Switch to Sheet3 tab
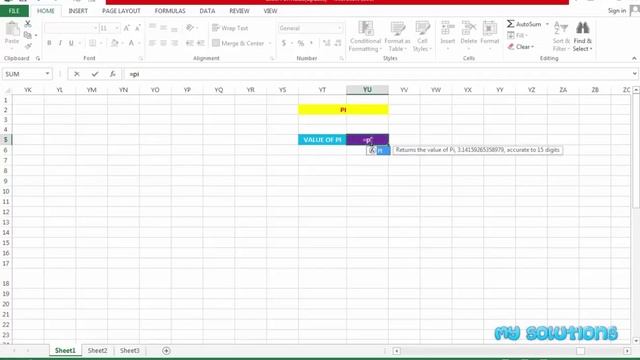Screen dimensions: 640x360 129,351
